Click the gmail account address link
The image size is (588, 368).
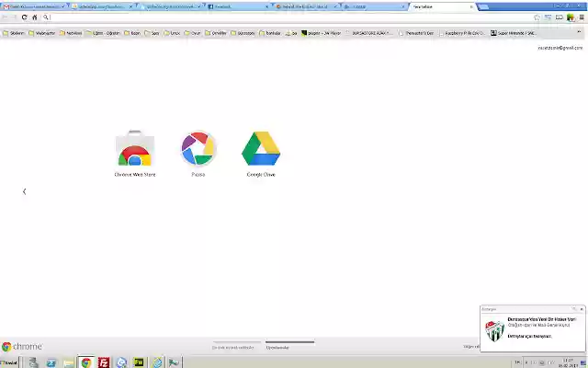coord(560,48)
